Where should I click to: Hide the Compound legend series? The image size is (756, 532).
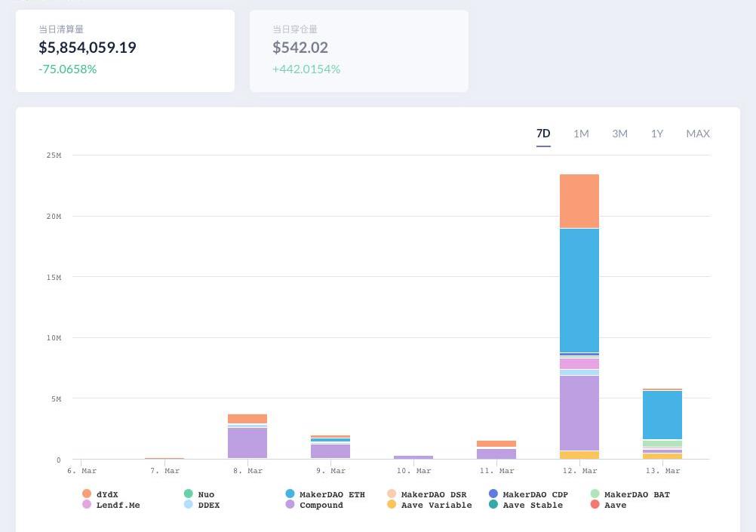(x=321, y=505)
